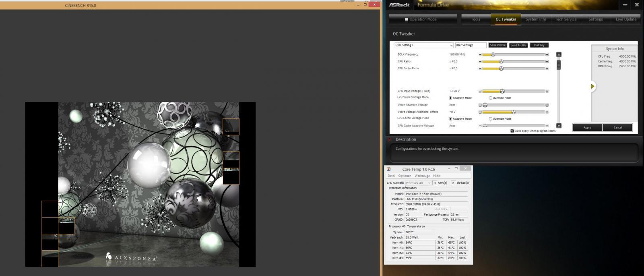
Task: Collapse the System Info panel with yellow arrow
Action: [x=592, y=87]
